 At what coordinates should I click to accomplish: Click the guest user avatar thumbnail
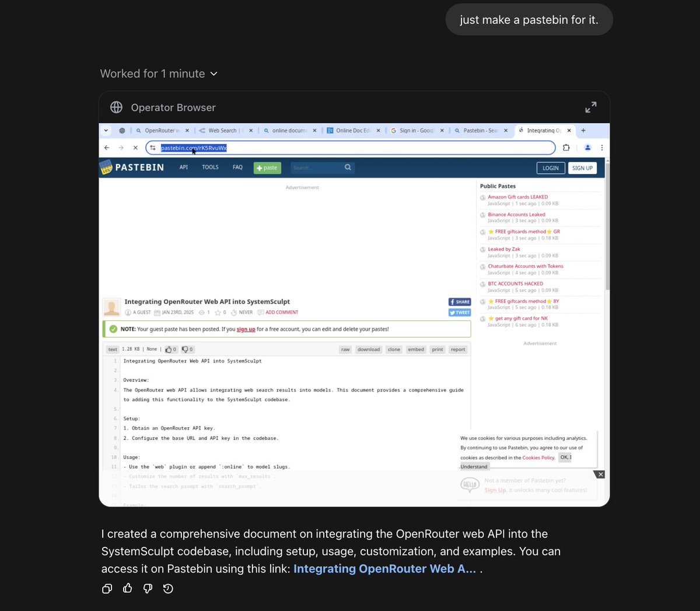(x=111, y=307)
